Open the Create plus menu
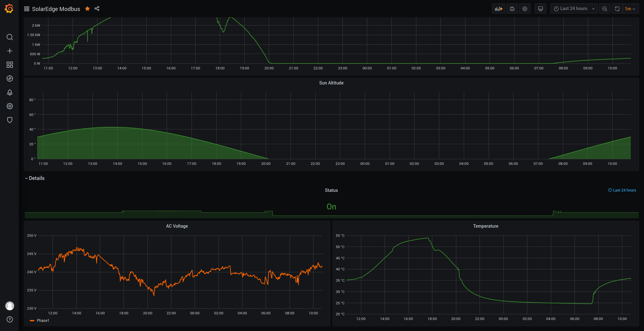 coord(10,51)
